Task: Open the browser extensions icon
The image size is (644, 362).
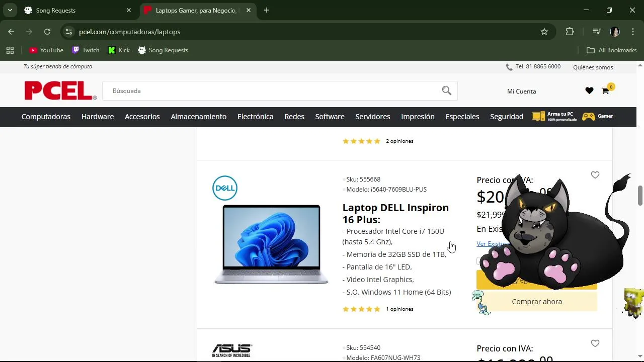Action: (570, 32)
